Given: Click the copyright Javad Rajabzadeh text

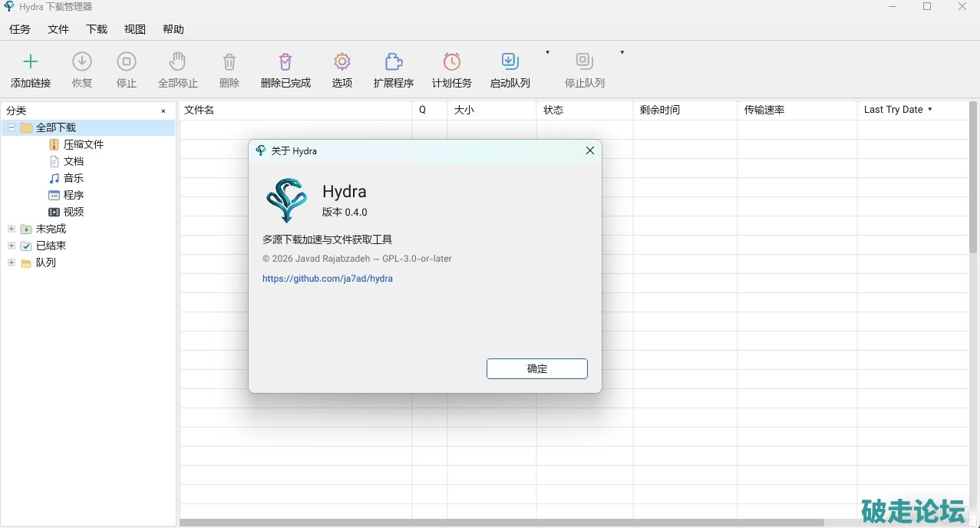Looking at the screenshot, I should pos(357,259).
